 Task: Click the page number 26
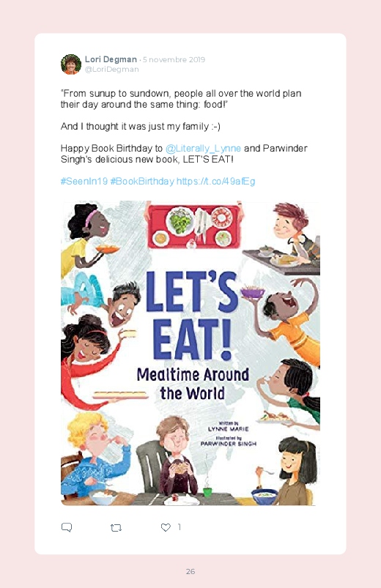click(x=190, y=571)
